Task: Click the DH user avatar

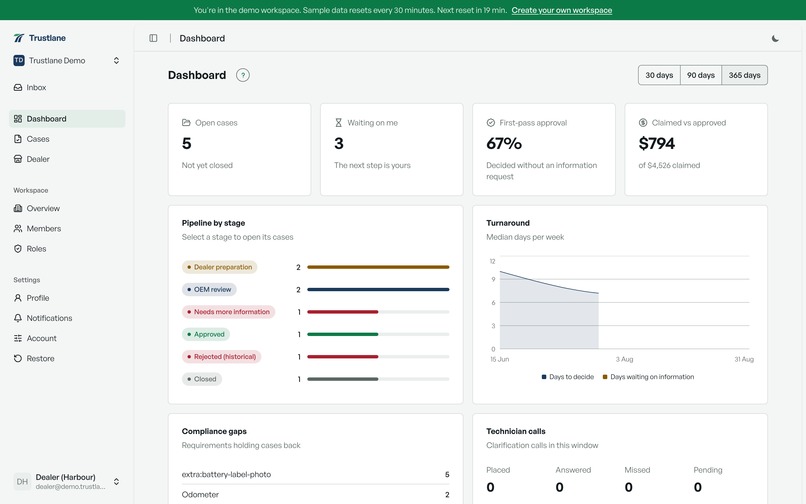Action: click(x=22, y=481)
